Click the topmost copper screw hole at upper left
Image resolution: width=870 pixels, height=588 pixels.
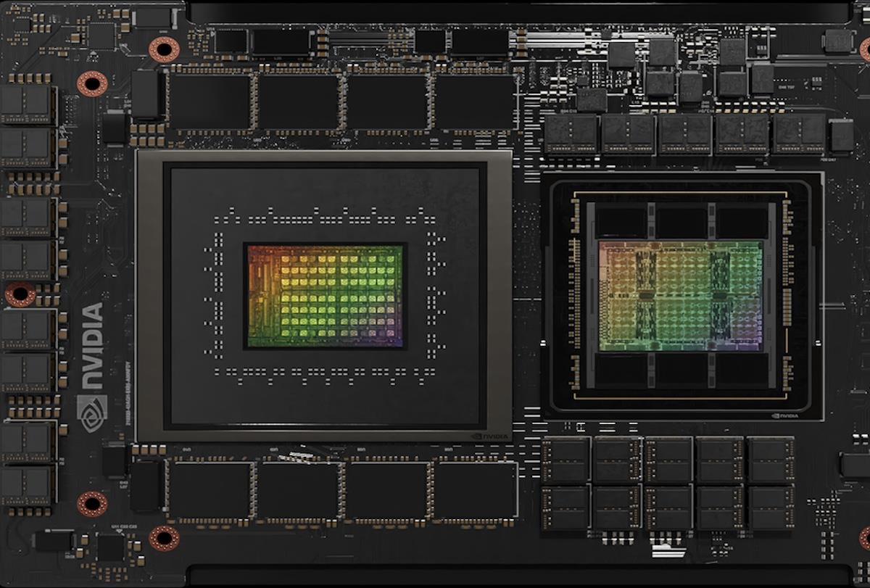click(164, 49)
